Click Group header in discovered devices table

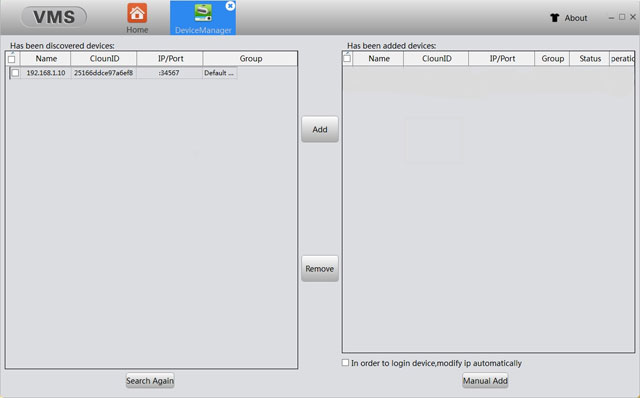(x=250, y=59)
